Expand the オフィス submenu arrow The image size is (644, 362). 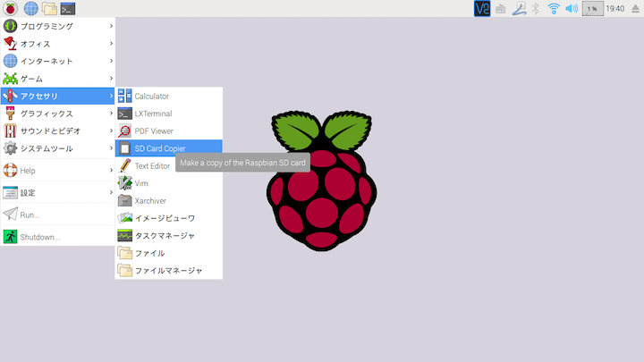click(x=111, y=44)
